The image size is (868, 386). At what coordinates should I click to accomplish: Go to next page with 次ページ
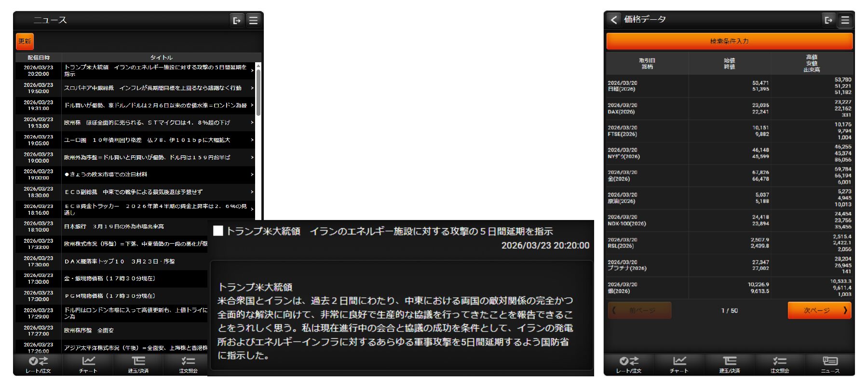coord(819,310)
